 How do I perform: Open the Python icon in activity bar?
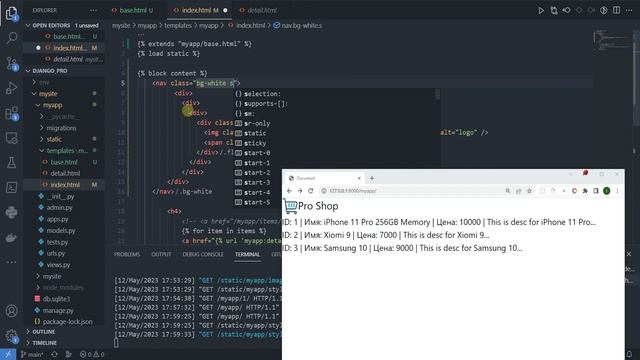click(11, 212)
